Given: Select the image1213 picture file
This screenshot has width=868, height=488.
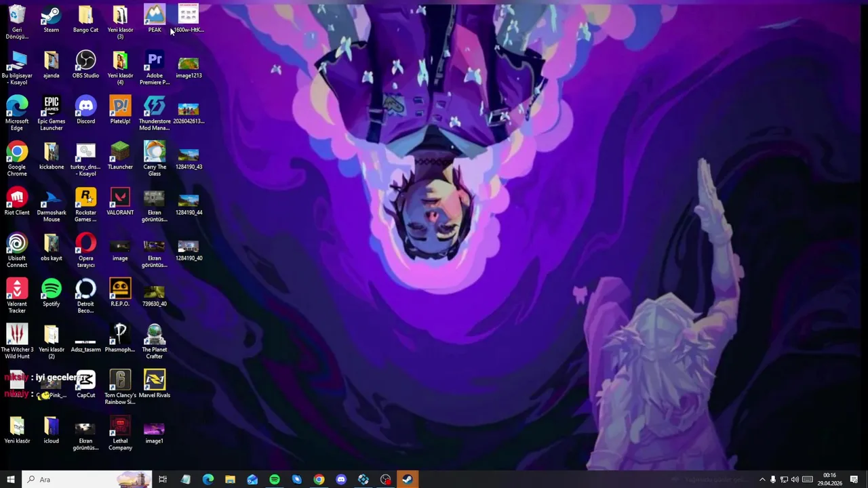Looking at the screenshot, I should (189, 64).
